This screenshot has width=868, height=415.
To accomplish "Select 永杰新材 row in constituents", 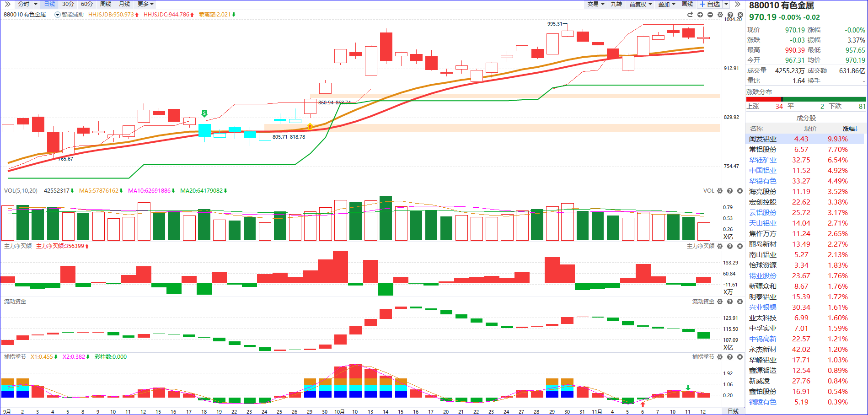I will coord(805,350).
